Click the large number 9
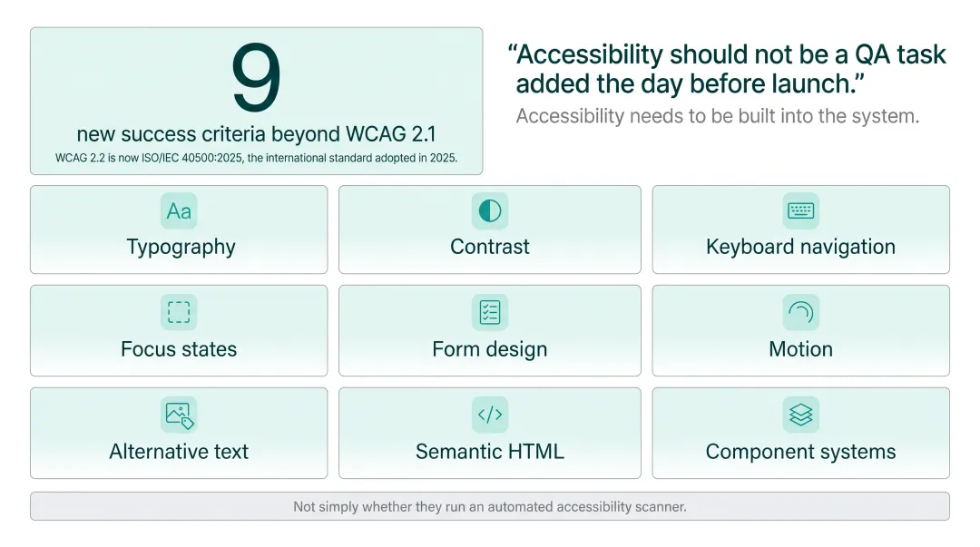The image size is (980, 547). click(x=256, y=77)
